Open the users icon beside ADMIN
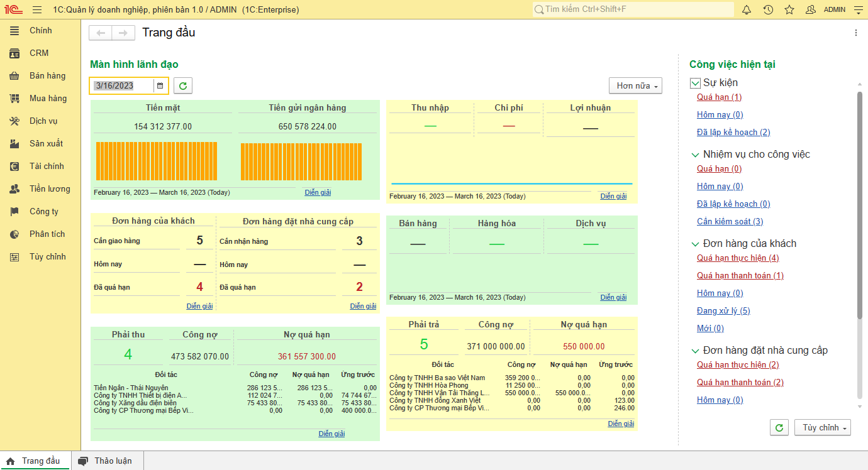The height and width of the screenshot is (470, 868). pos(811,9)
